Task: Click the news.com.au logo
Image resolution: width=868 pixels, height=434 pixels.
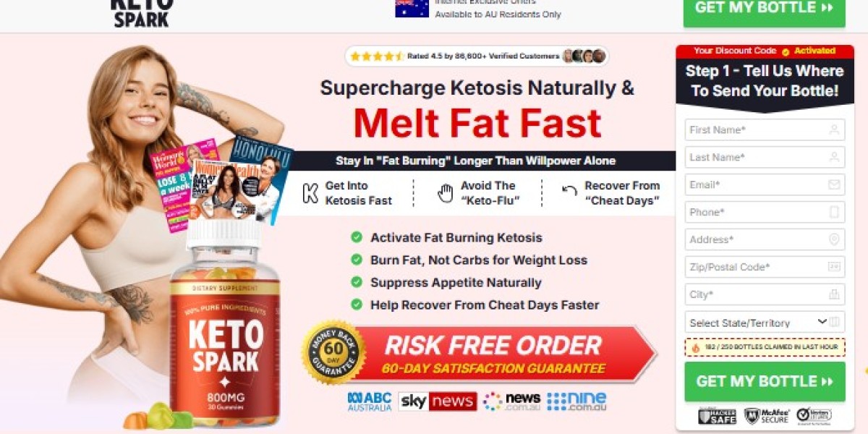Action: pyautogui.click(x=512, y=401)
